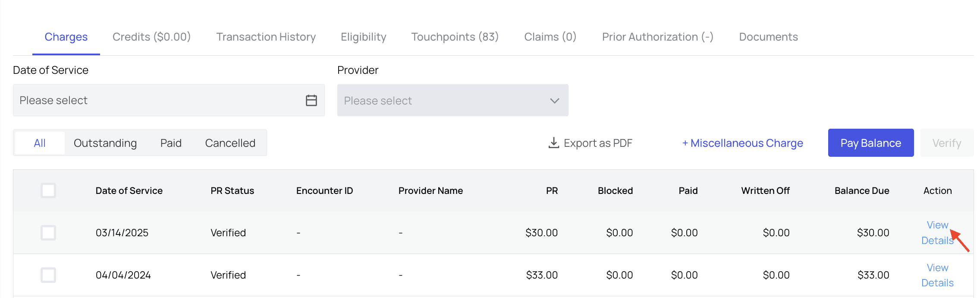
Task: Go to the Eligibility tab
Action: pos(363,37)
